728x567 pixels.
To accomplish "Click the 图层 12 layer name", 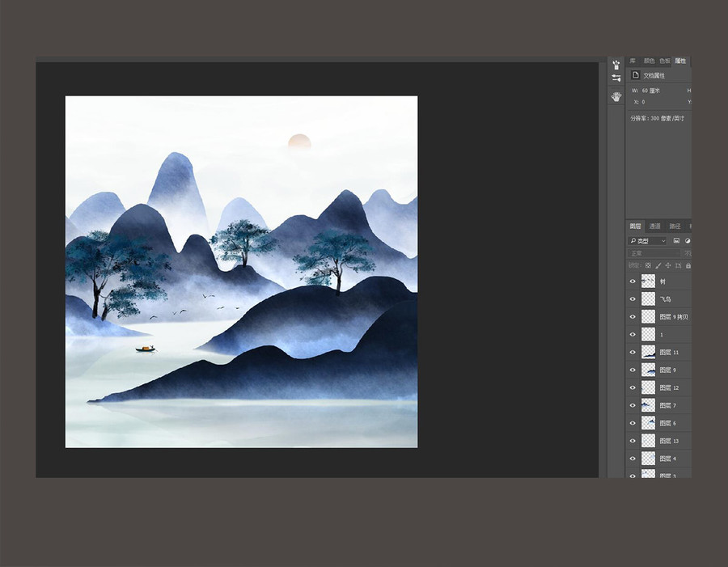I will [669, 387].
